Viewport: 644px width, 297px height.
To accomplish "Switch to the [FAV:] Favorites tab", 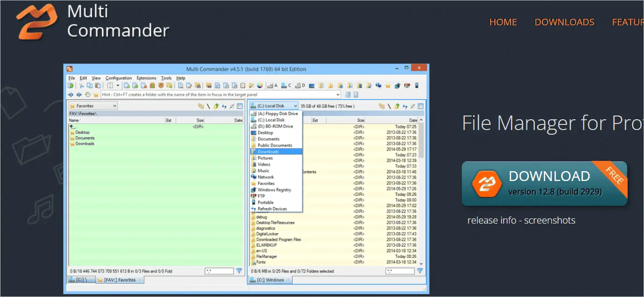I will [x=120, y=280].
